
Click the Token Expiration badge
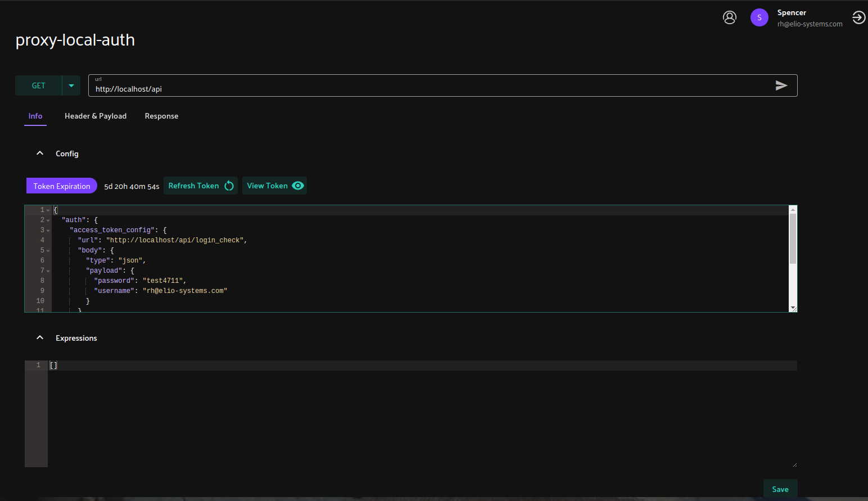62,186
